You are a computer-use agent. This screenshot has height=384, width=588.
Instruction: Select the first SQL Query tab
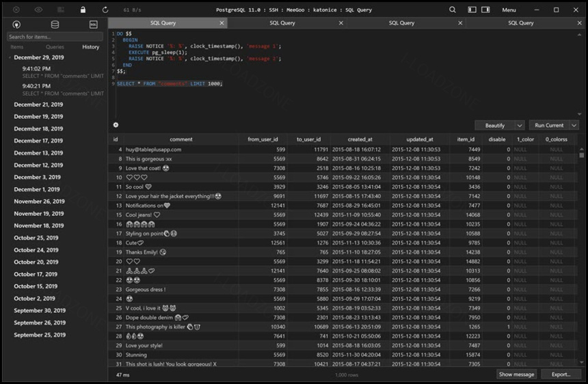click(x=163, y=23)
